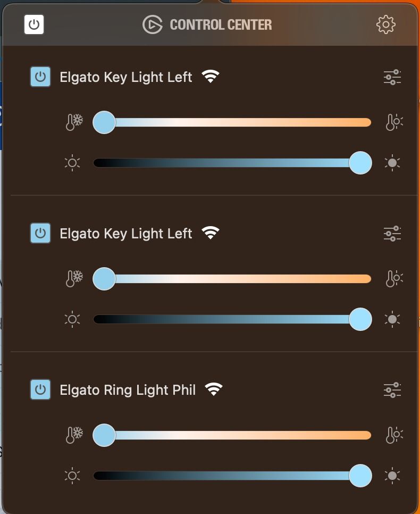Click the Wi-Fi icon beside the second Key Light Left
Screen dimensions: 420x514
point(212,233)
